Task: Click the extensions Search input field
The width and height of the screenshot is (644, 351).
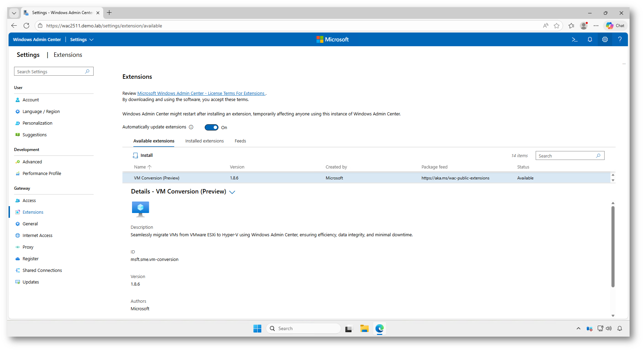Action: click(566, 156)
